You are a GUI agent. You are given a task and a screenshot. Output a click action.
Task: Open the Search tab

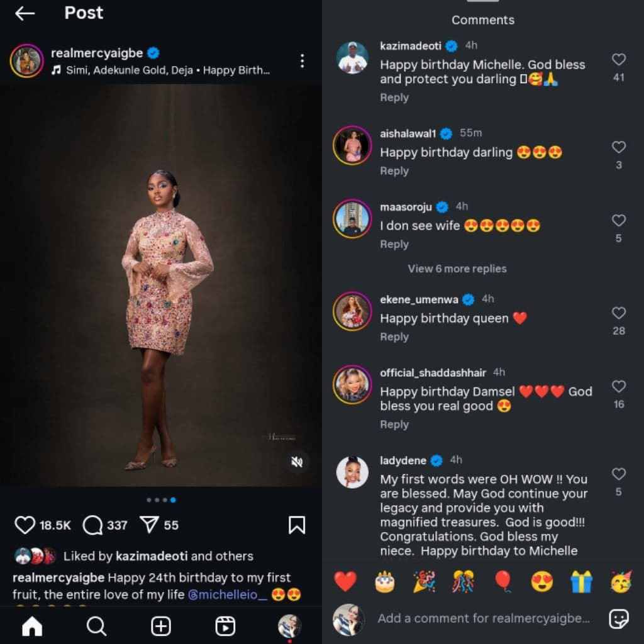point(96,626)
